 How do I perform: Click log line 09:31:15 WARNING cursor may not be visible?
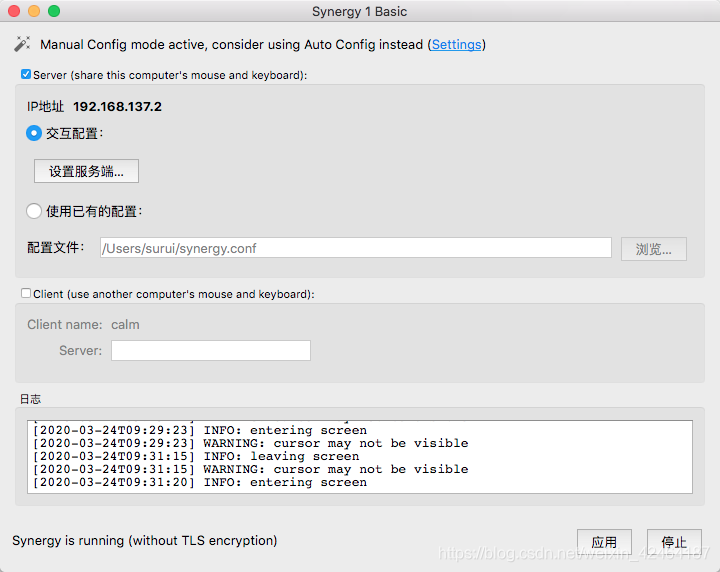pos(251,470)
